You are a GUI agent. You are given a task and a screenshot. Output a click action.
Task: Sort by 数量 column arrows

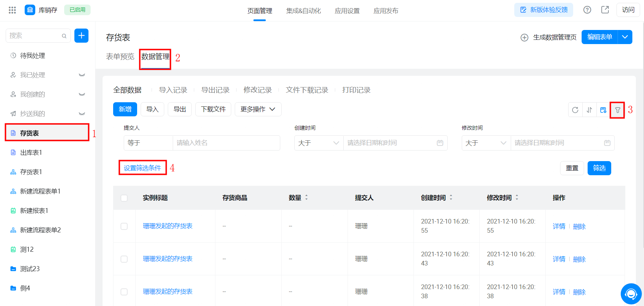(306, 197)
